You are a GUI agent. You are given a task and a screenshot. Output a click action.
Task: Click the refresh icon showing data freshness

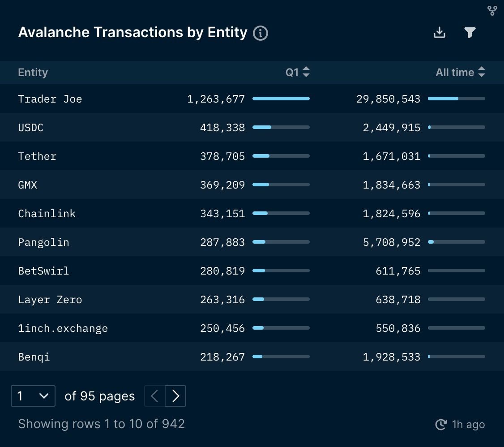441,424
